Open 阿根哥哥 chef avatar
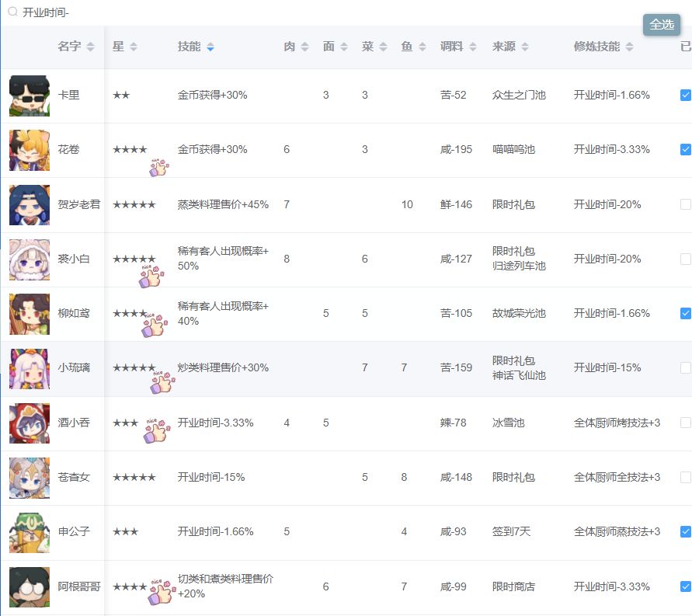The image size is (692, 616). (x=30, y=587)
